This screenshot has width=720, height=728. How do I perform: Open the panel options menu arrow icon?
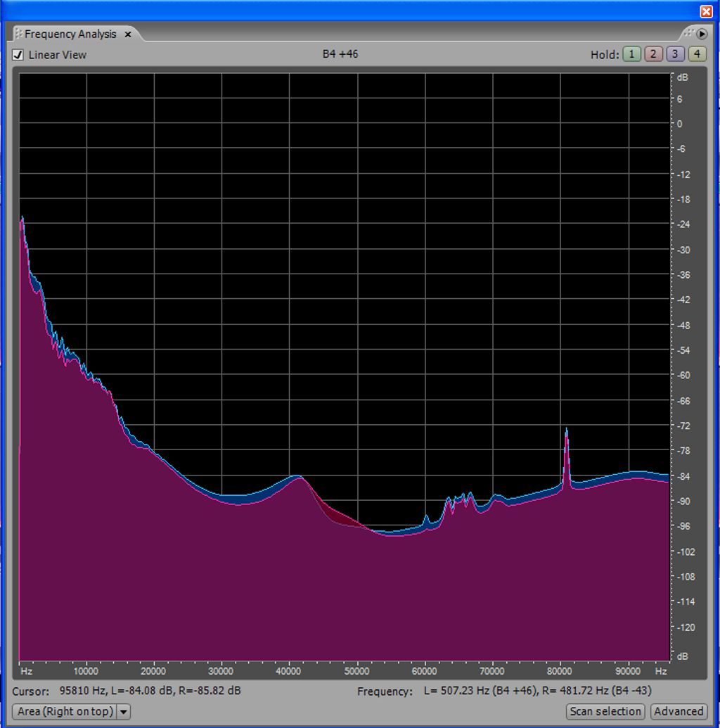click(x=702, y=34)
